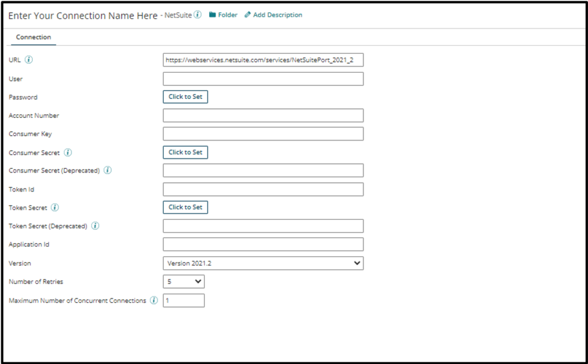This screenshot has width=588, height=364.
Task: Click info icon for Token Secret (Deprecated)
Action: [x=95, y=226]
